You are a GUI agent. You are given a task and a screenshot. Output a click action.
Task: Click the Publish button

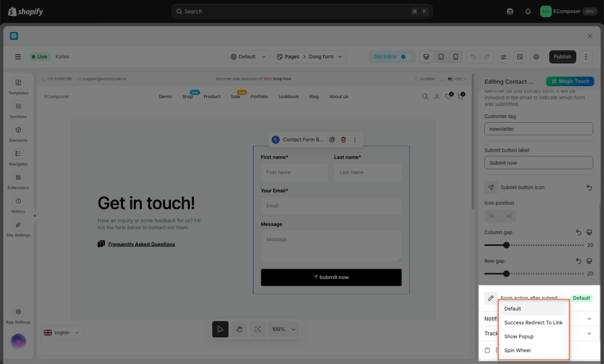point(562,57)
